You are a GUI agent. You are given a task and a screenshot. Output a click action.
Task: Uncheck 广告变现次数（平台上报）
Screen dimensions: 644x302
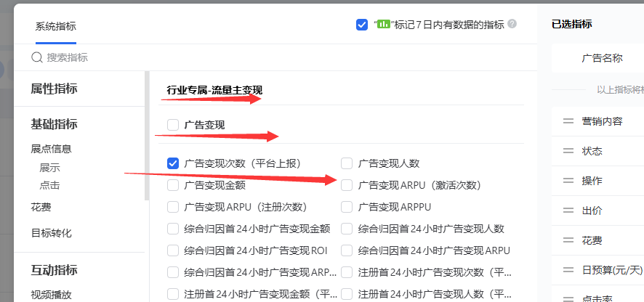(x=173, y=163)
